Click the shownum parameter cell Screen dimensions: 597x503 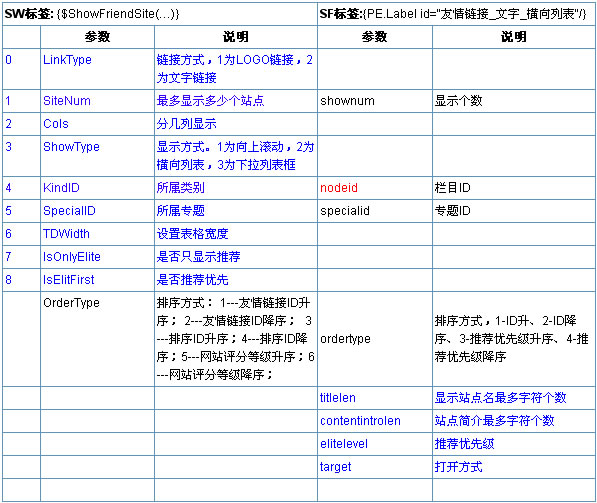(x=375, y=101)
